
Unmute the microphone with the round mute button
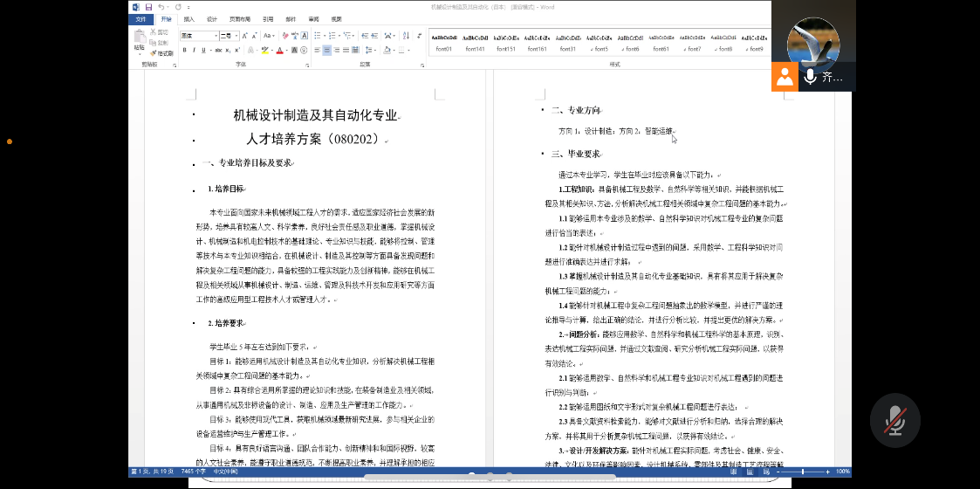pos(894,421)
